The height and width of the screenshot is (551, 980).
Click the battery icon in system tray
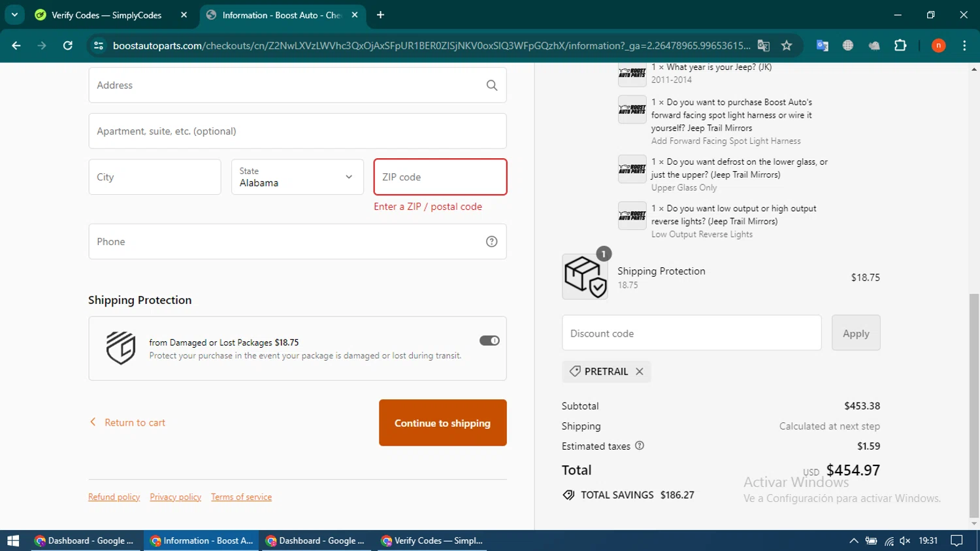pyautogui.click(x=871, y=541)
